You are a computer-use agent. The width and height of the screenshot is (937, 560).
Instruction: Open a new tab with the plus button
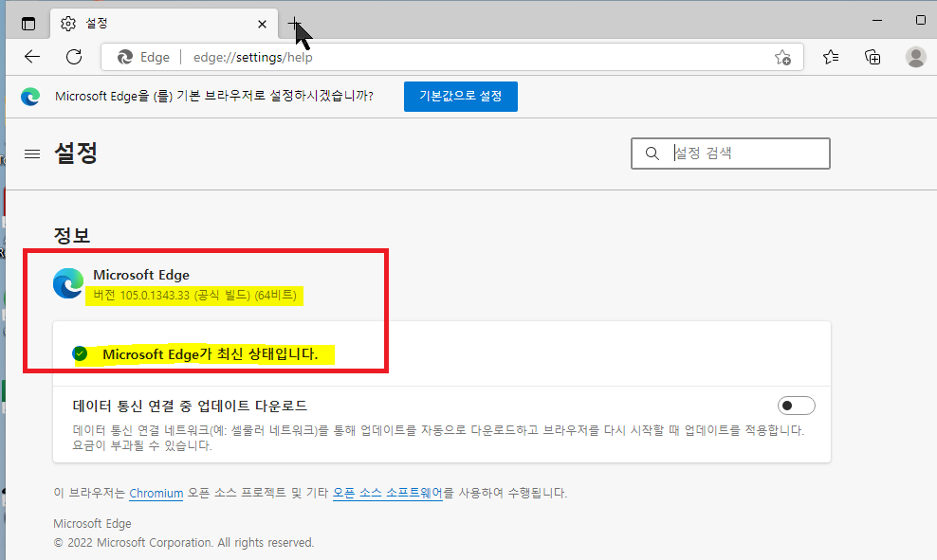pos(294,24)
